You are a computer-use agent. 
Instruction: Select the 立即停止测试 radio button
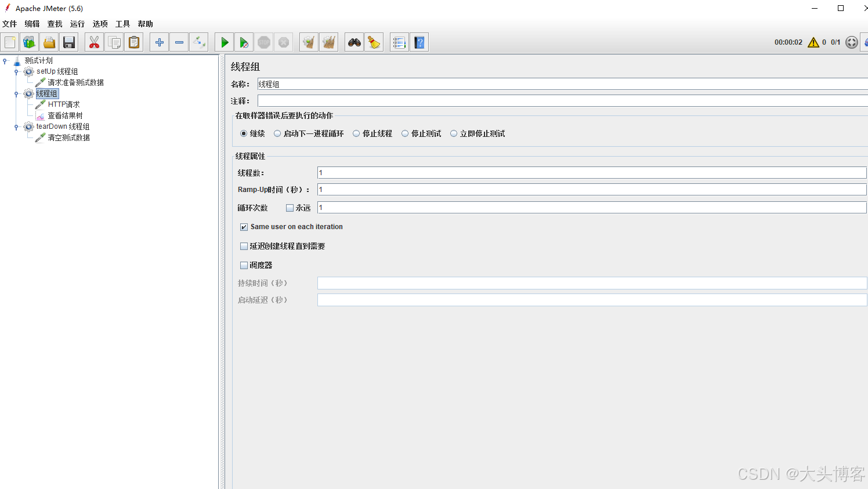pyautogui.click(x=454, y=133)
